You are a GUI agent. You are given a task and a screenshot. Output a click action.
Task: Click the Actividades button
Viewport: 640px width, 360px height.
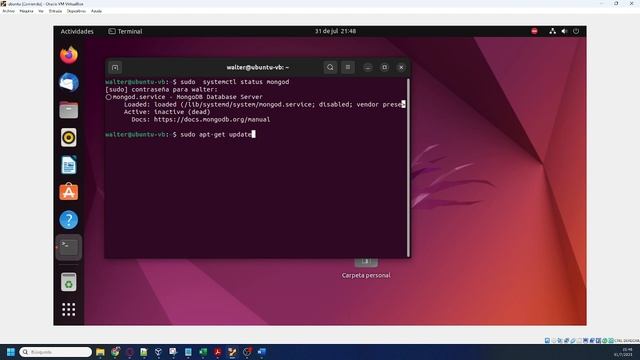[x=77, y=31]
